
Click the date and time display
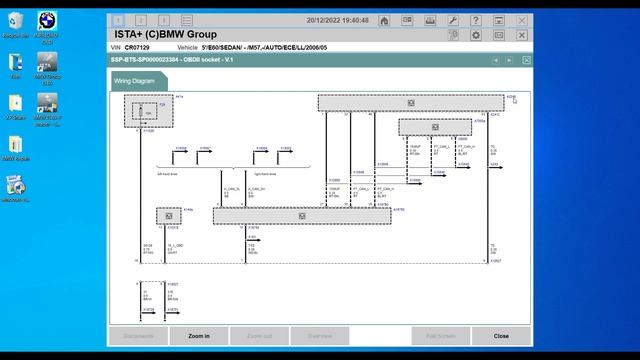click(x=338, y=20)
